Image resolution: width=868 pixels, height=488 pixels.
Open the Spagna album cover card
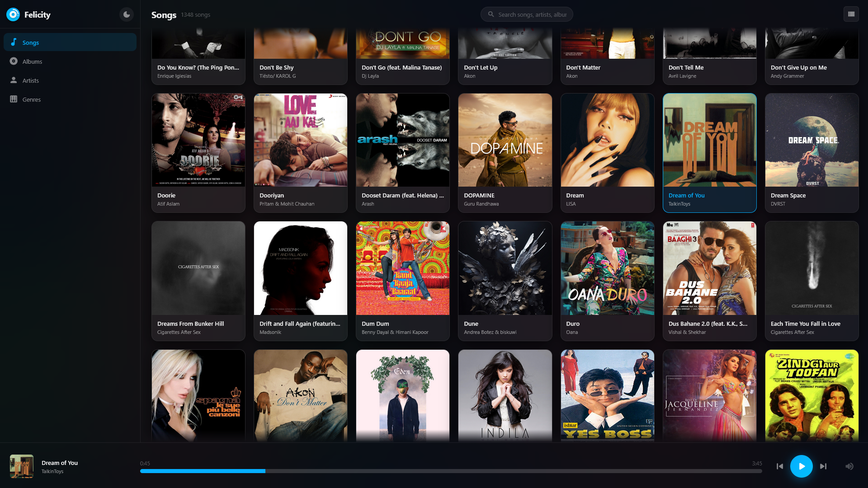point(198,396)
